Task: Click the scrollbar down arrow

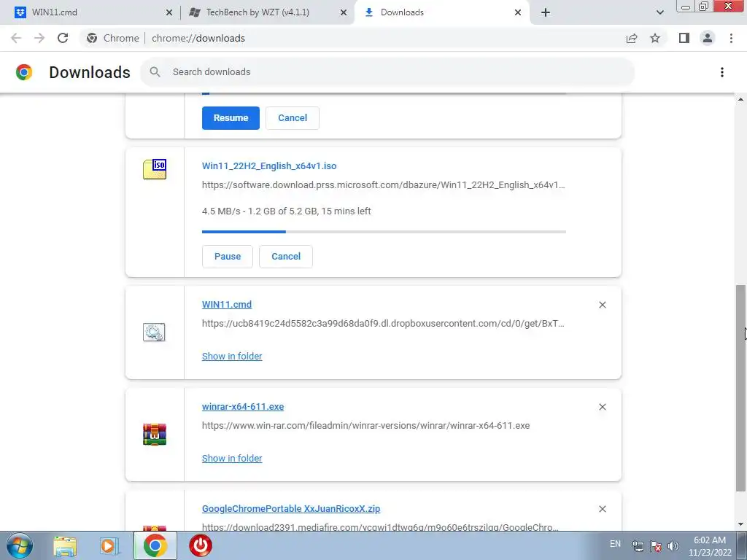Action: tap(740, 525)
